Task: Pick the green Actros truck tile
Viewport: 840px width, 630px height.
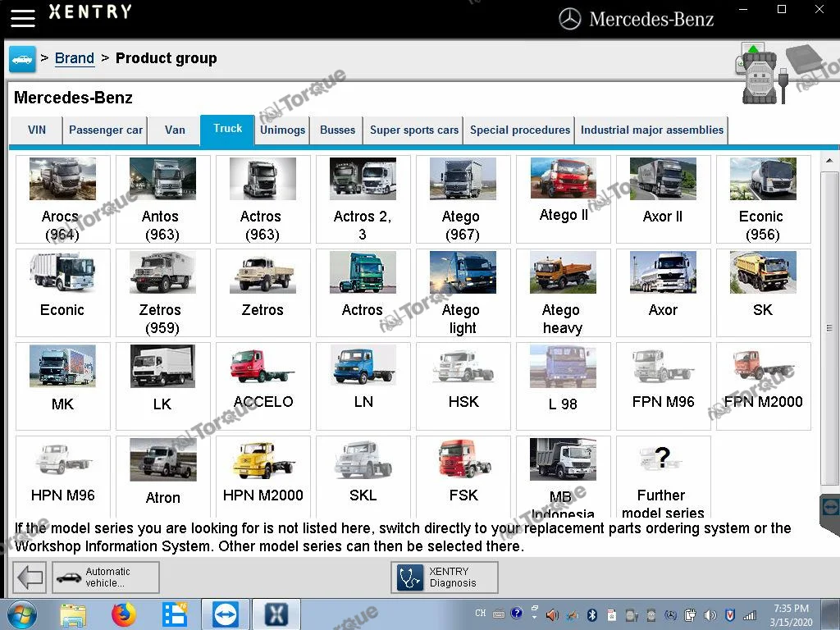Action: click(363, 293)
